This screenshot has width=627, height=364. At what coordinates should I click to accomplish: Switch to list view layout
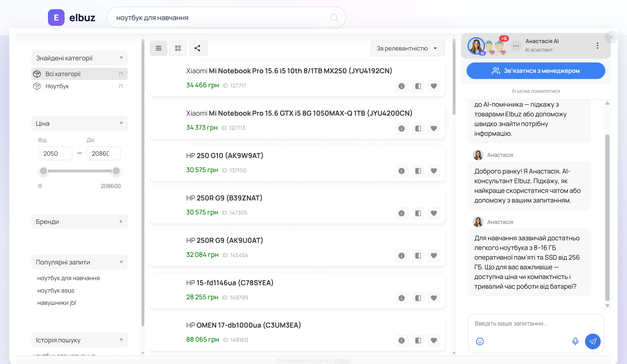159,48
